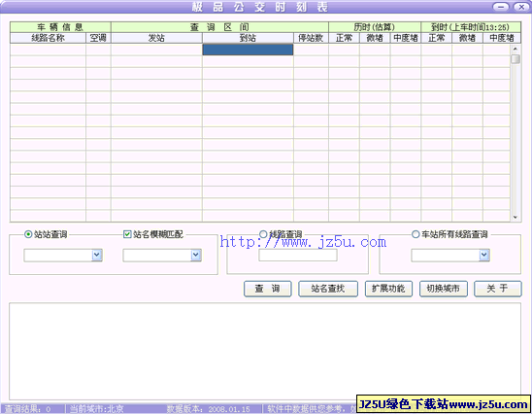The height and width of the screenshot is (414, 532).
Task: Click the highlighted blue cell under 到站
Action: point(248,50)
